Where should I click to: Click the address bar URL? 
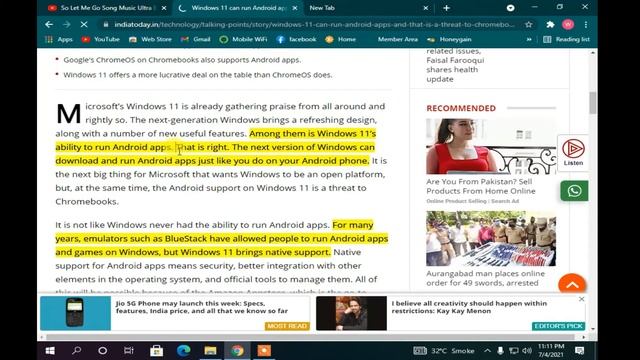click(314, 24)
